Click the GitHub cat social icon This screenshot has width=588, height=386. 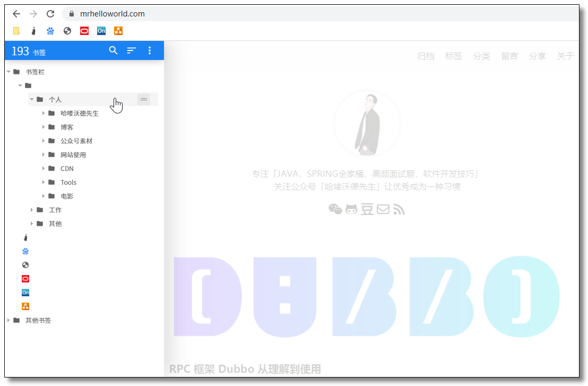point(351,209)
